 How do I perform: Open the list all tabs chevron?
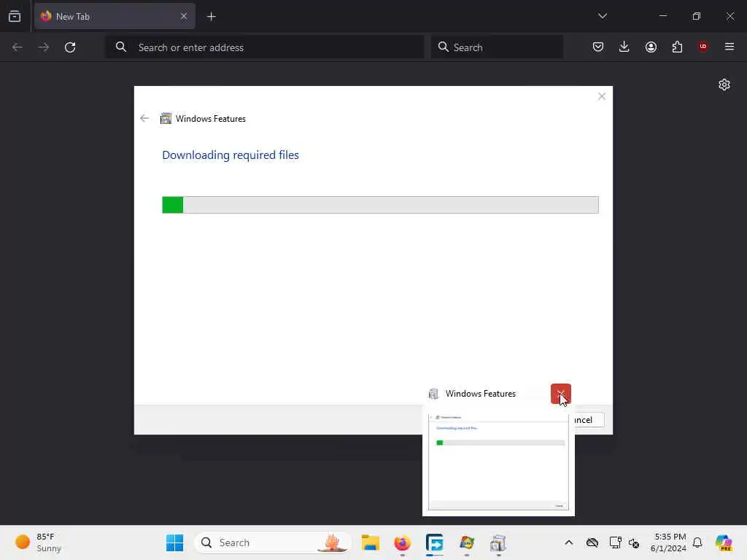tap(602, 16)
